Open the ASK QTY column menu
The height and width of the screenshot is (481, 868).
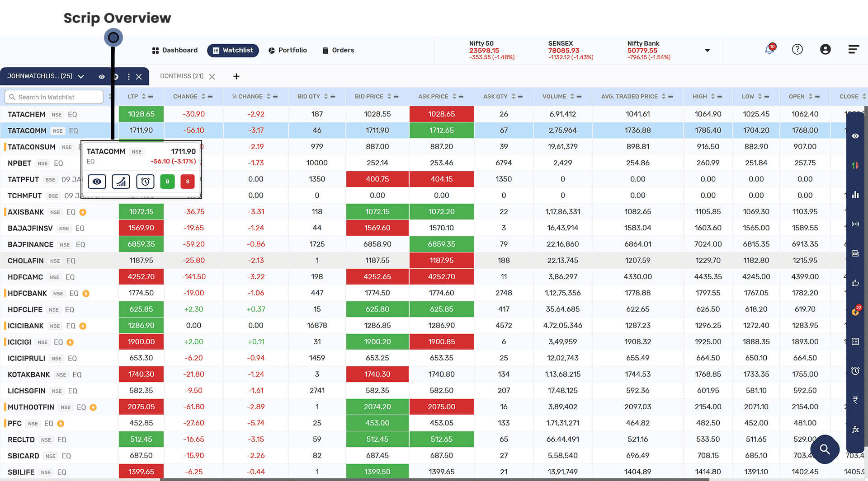(520, 97)
